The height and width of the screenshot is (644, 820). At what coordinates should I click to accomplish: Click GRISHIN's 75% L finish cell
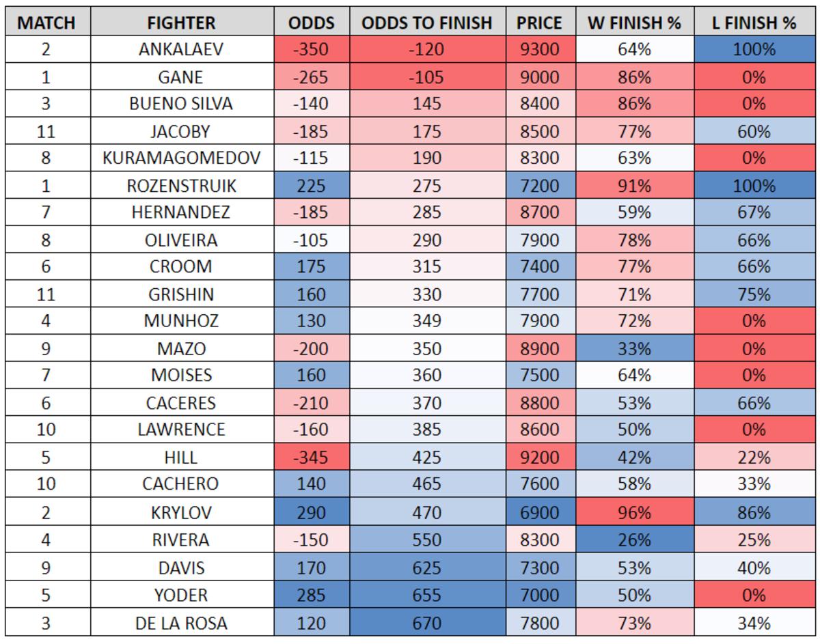754,294
